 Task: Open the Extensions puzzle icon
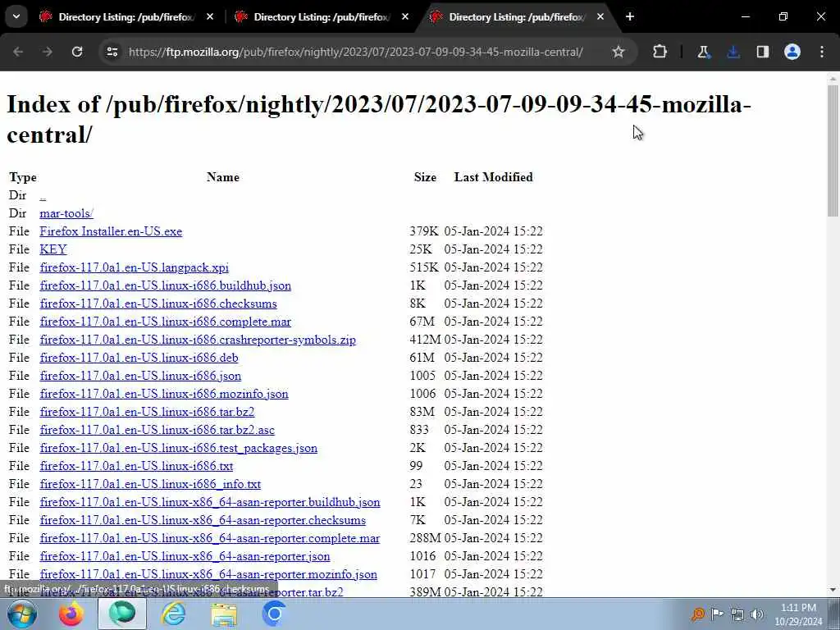660,52
